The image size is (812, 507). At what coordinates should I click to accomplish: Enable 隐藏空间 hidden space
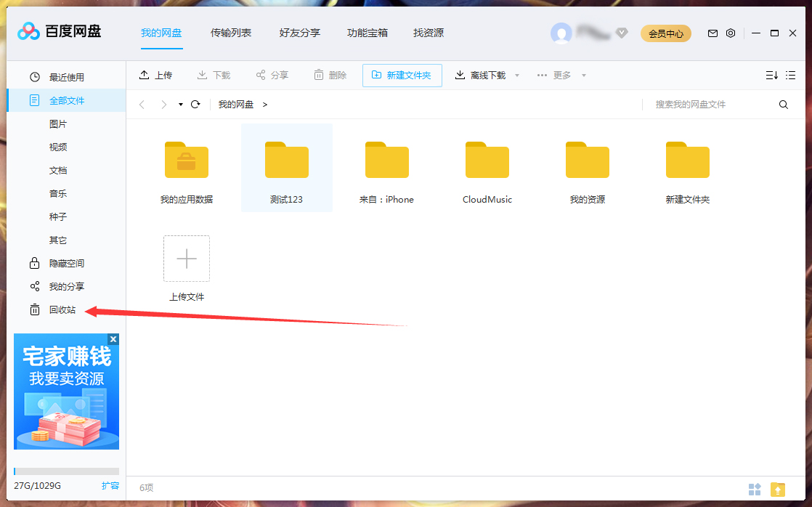[x=62, y=263]
